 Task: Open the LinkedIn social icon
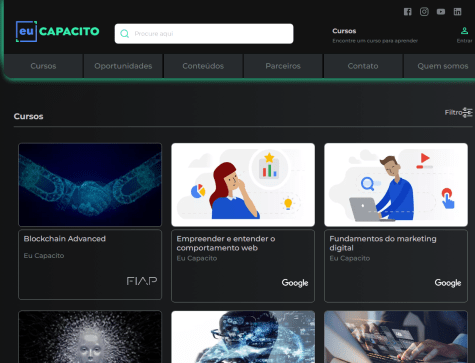[457, 12]
